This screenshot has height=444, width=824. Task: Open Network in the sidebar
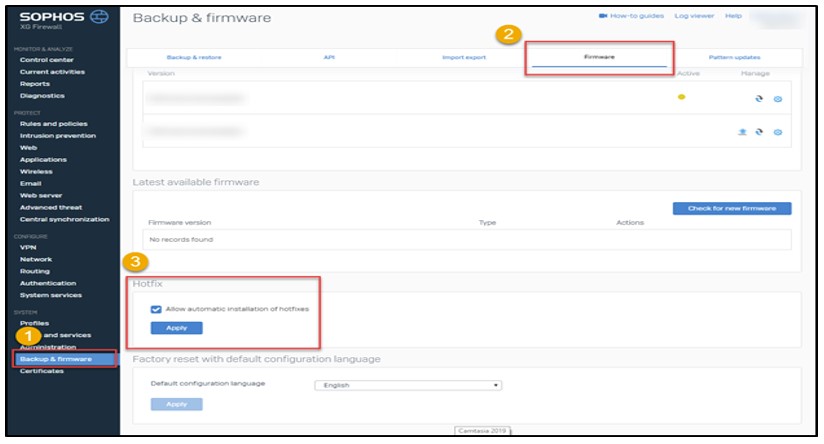tap(36, 260)
